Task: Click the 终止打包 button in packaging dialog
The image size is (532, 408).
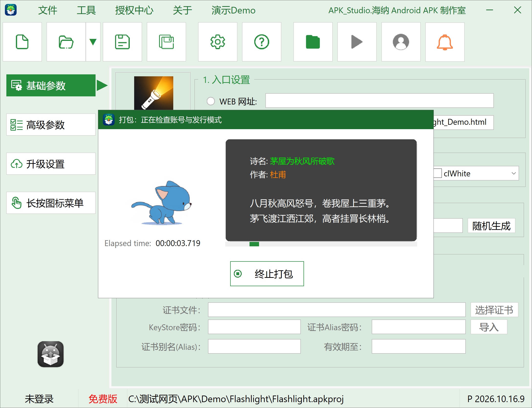Action: pyautogui.click(x=267, y=274)
